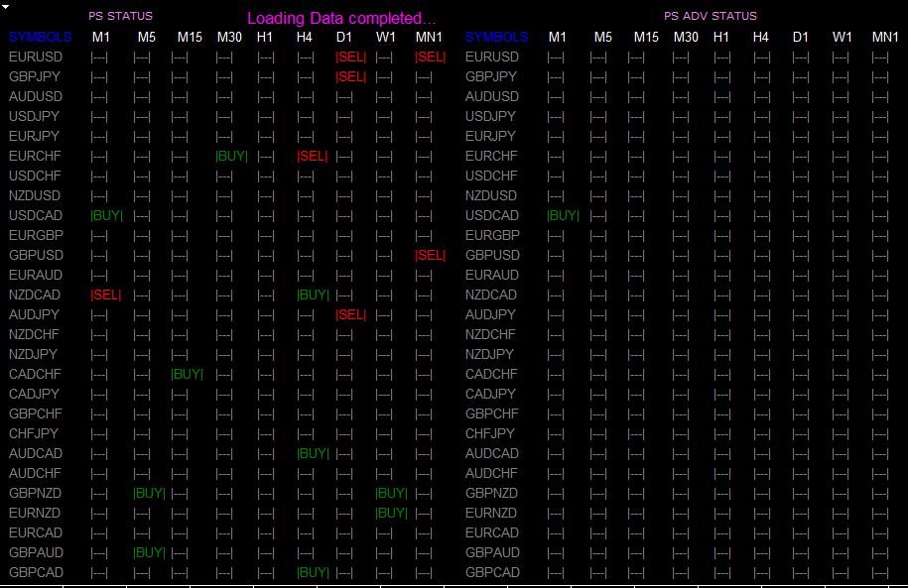Click USDCAD M1 BUY in PS ADV STATUS
Screen dimensions: 908x588
tap(563, 216)
